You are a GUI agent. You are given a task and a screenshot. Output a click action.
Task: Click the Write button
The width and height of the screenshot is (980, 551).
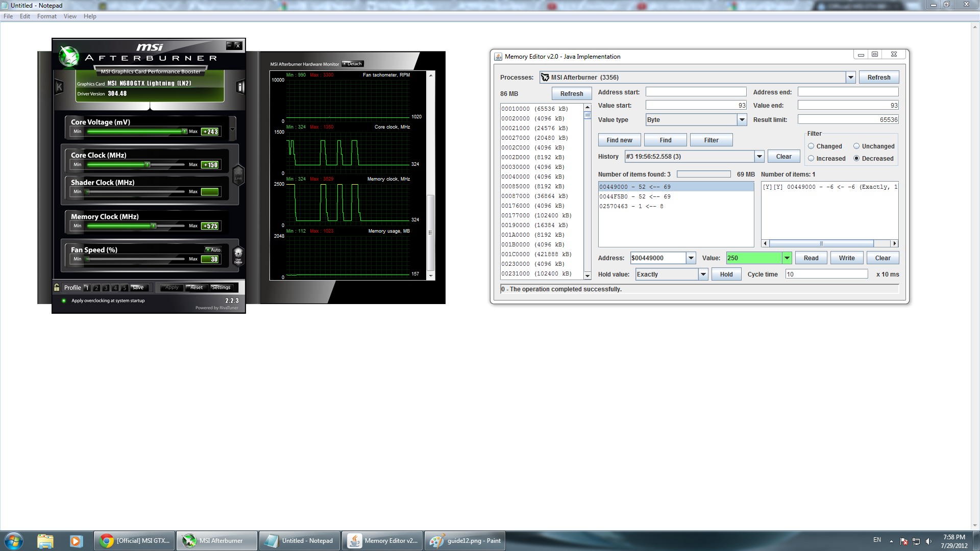[x=847, y=258]
